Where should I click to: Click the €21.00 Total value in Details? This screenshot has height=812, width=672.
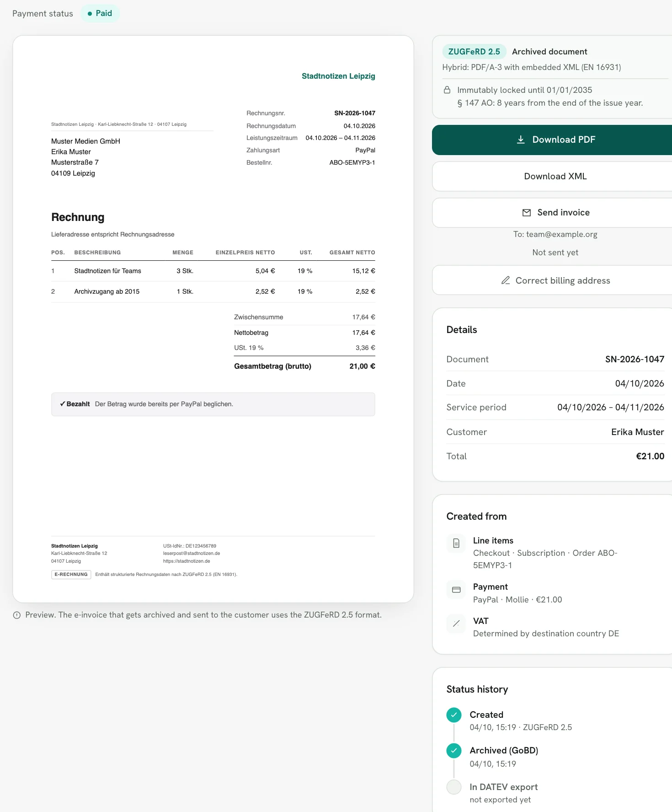(x=650, y=456)
